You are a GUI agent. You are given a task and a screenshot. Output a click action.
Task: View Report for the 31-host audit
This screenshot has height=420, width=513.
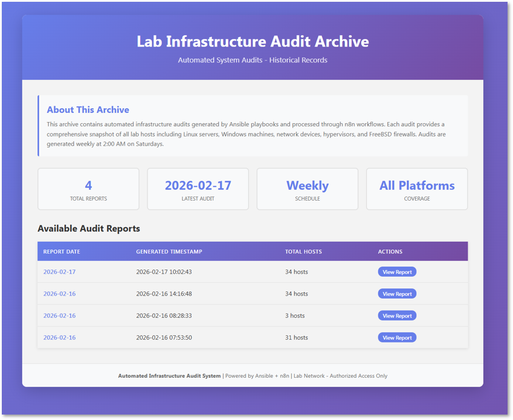tap(397, 337)
